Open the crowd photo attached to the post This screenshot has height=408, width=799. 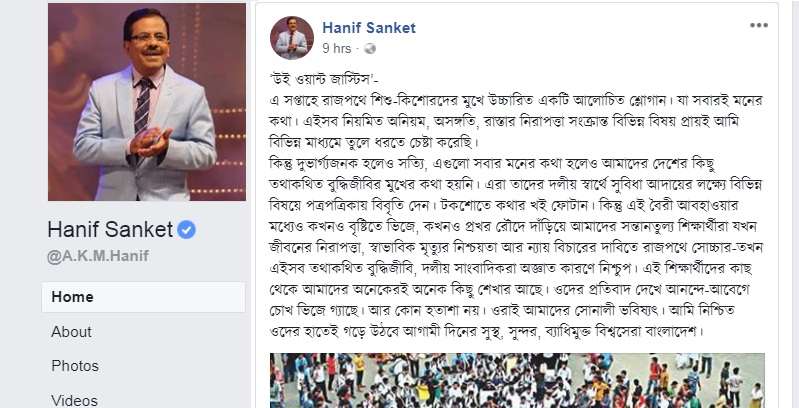click(x=517, y=380)
